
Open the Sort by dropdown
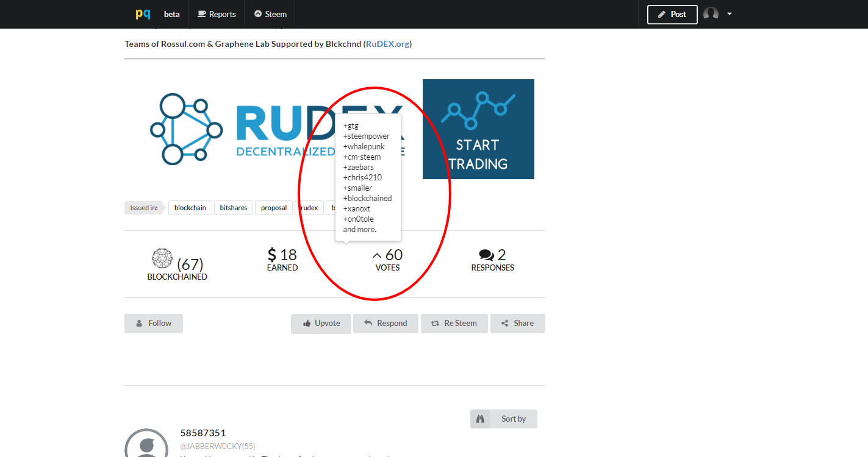[x=504, y=419]
